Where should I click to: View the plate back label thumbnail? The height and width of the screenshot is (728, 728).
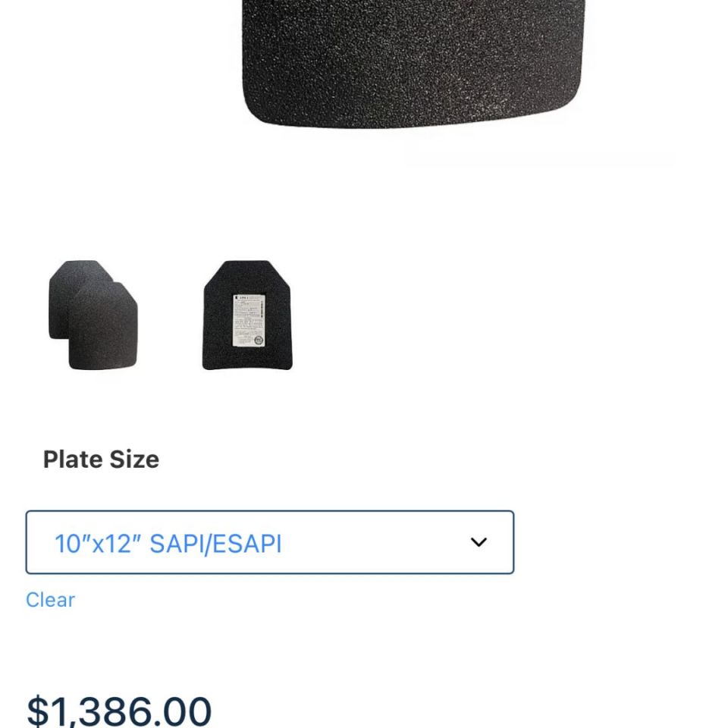[247, 315]
